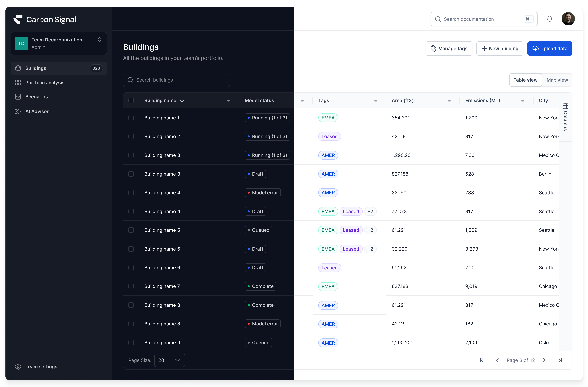Select the Building name 7 checkbox
The image size is (588, 387).
click(131, 286)
